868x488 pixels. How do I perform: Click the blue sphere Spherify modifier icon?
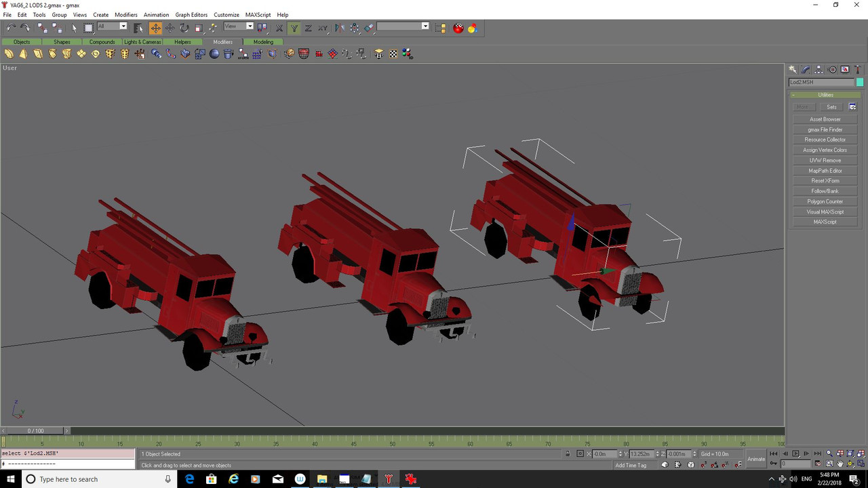tap(214, 54)
